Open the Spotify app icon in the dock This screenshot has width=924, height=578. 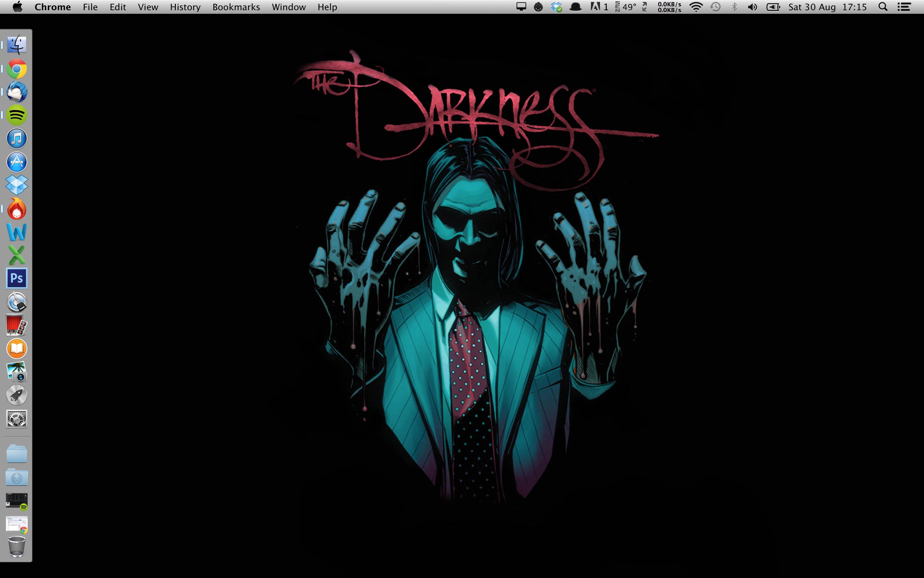tap(17, 115)
